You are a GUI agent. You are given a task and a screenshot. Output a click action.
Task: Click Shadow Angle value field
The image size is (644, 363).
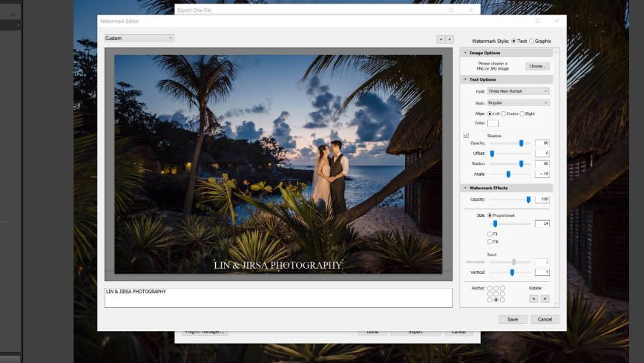(542, 174)
